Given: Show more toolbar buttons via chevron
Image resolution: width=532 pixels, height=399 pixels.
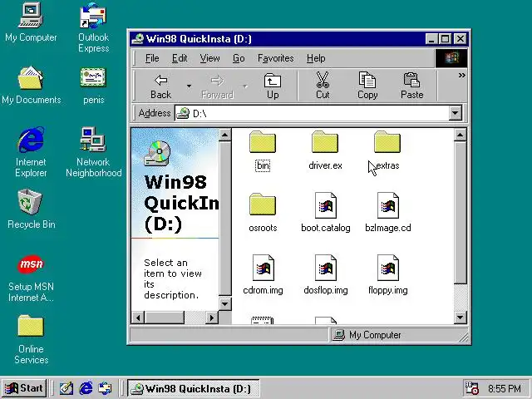Looking at the screenshot, I should tap(461, 75).
